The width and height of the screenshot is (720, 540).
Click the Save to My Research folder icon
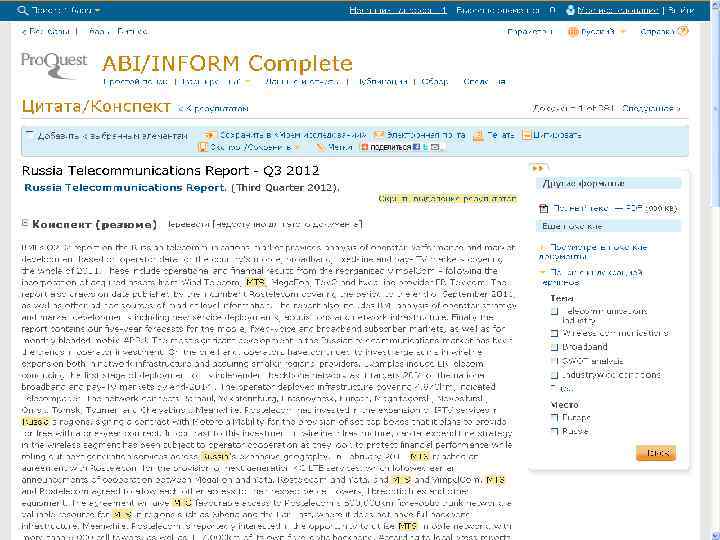click(x=210, y=135)
